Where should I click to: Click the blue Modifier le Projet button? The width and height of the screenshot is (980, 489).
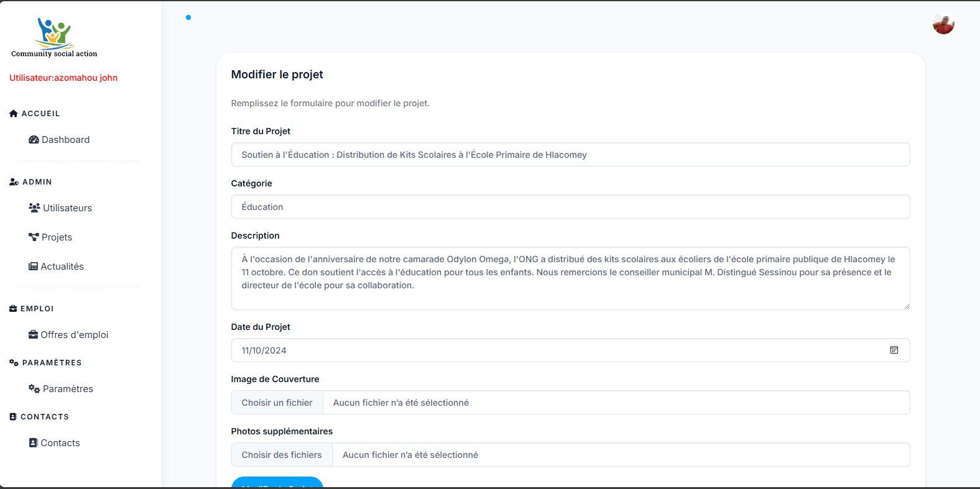(277, 483)
